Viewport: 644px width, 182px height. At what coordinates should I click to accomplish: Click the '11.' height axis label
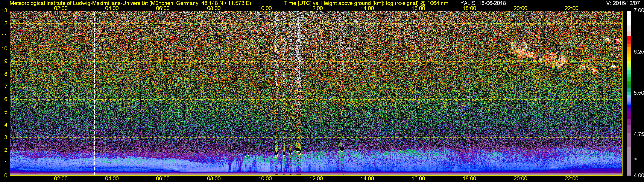5,36
